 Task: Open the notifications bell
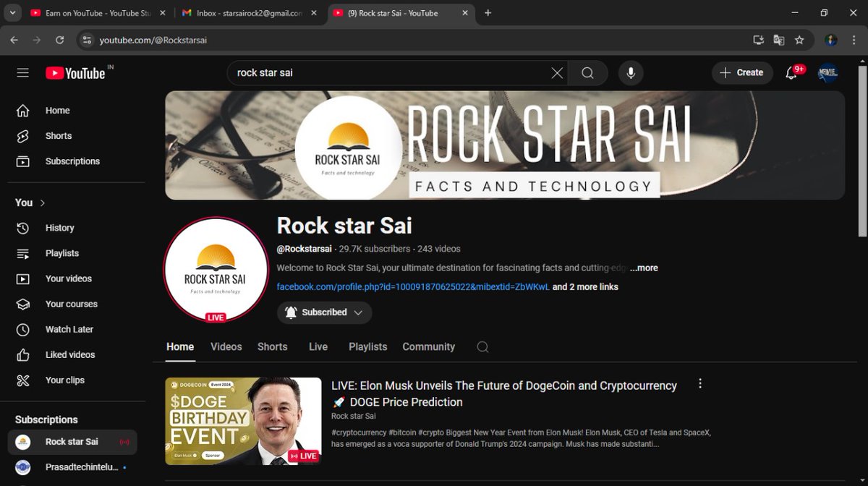(791, 73)
